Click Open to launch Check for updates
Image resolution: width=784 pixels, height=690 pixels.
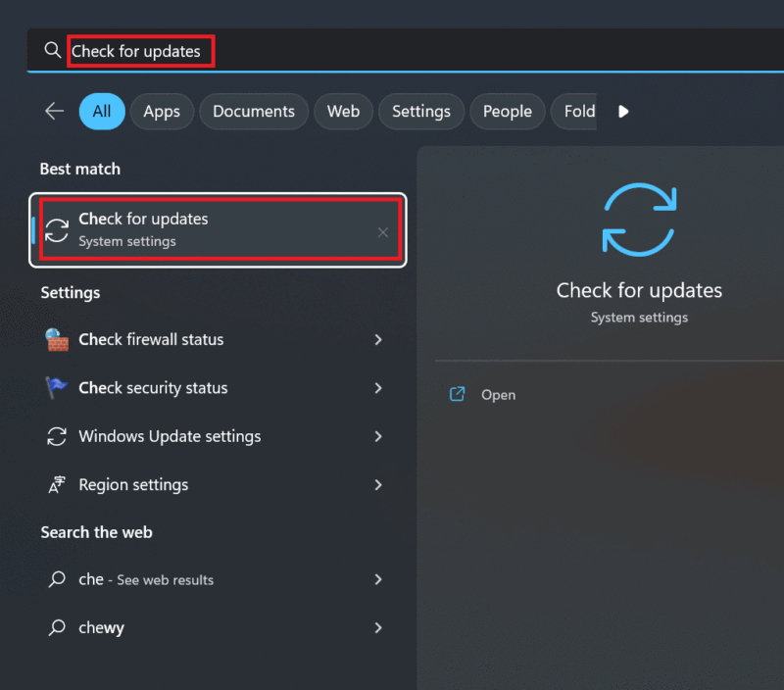(498, 394)
